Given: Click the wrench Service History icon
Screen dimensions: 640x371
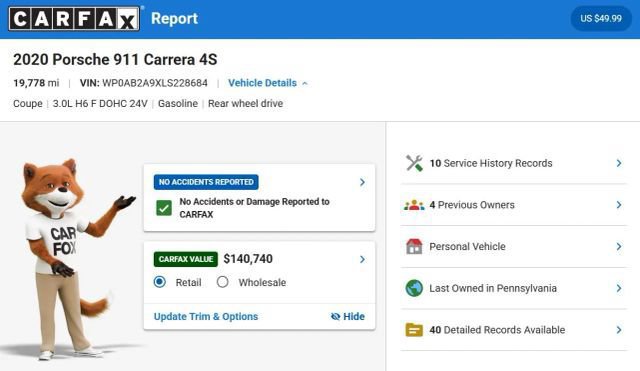Looking at the screenshot, I should [414, 163].
